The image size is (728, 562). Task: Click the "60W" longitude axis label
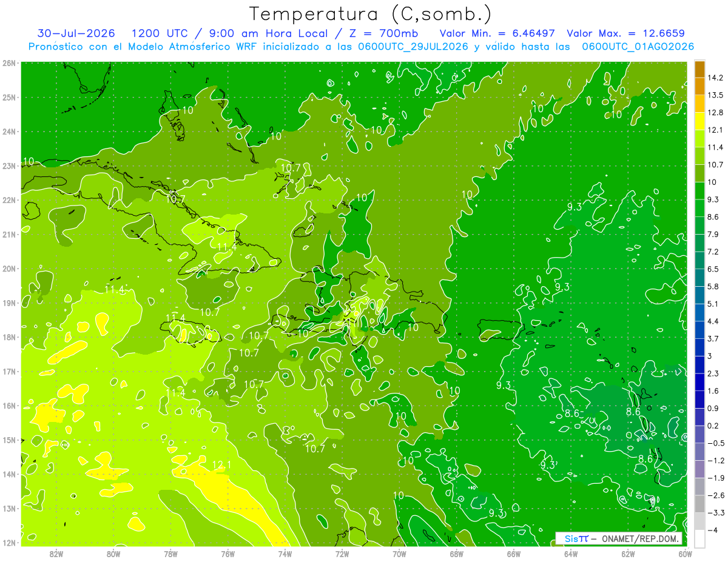coord(685,554)
